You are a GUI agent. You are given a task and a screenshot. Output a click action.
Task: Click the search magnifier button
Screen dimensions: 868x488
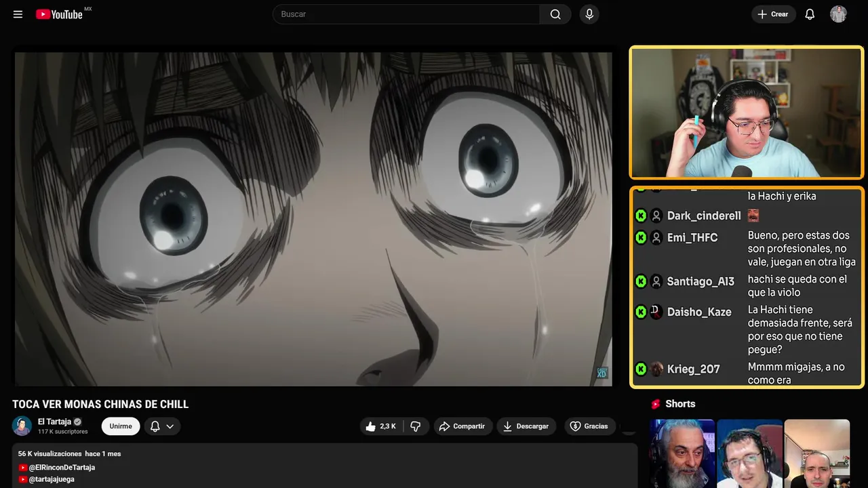click(x=555, y=14)
